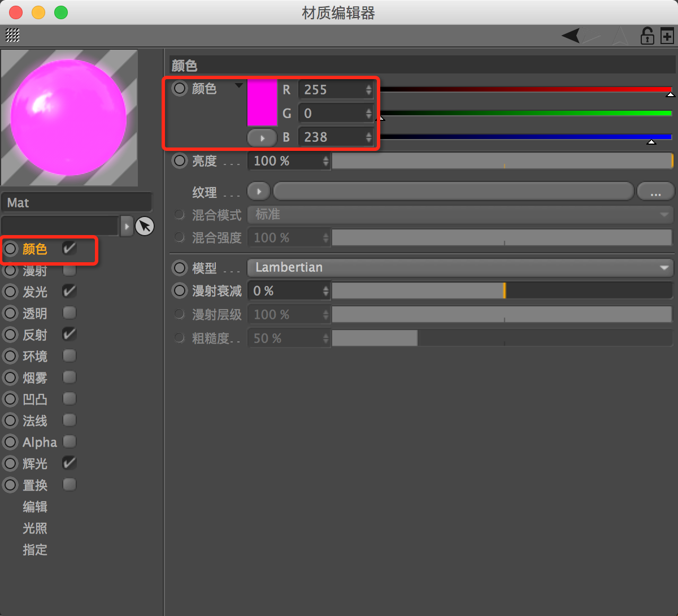Uncheck the 颜色 channel checkbox
The height and width of the screenshot is (616, 678).
[69, 248]
